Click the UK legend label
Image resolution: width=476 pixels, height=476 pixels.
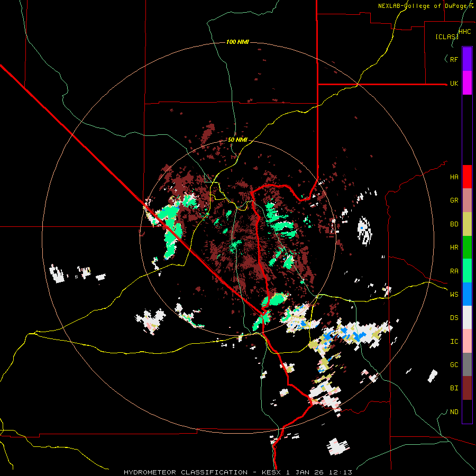coord(454,84)
